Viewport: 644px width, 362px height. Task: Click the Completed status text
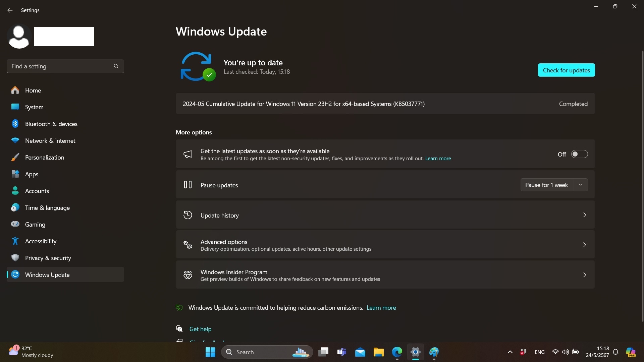[573, 104]
